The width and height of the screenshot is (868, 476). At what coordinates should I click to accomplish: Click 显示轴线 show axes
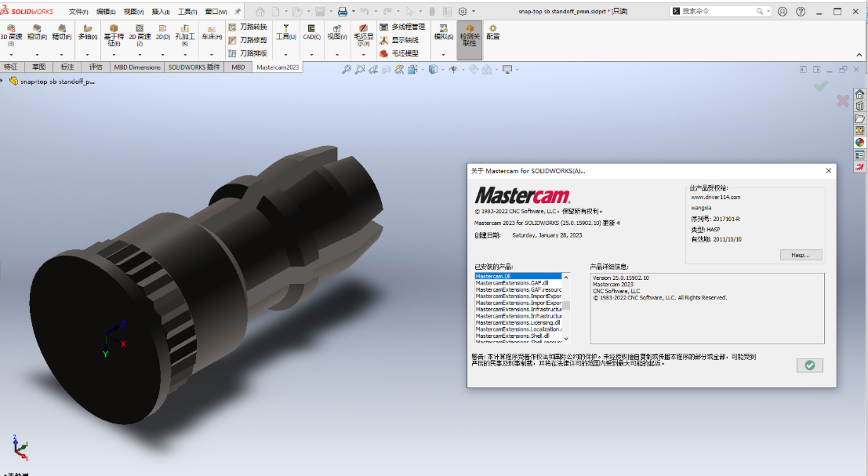coord(398,40)
